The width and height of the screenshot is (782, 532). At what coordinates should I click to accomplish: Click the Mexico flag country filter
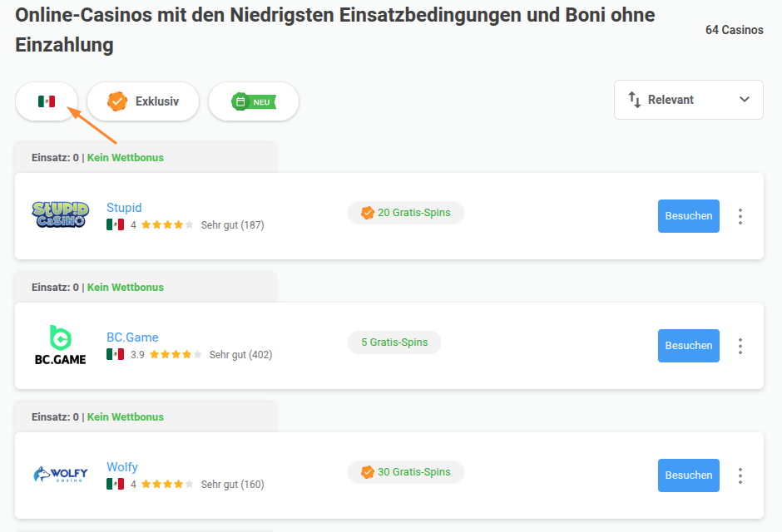pos(47,101)
